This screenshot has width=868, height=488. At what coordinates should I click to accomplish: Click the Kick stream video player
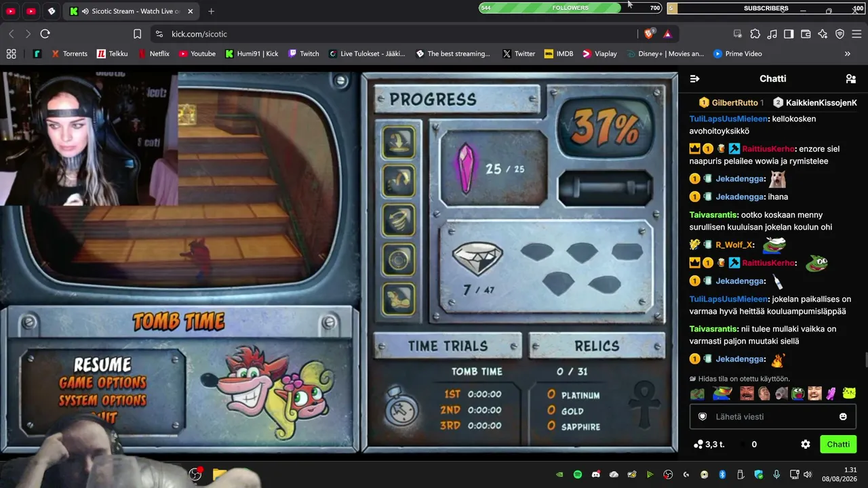click(x=339, y=262)
